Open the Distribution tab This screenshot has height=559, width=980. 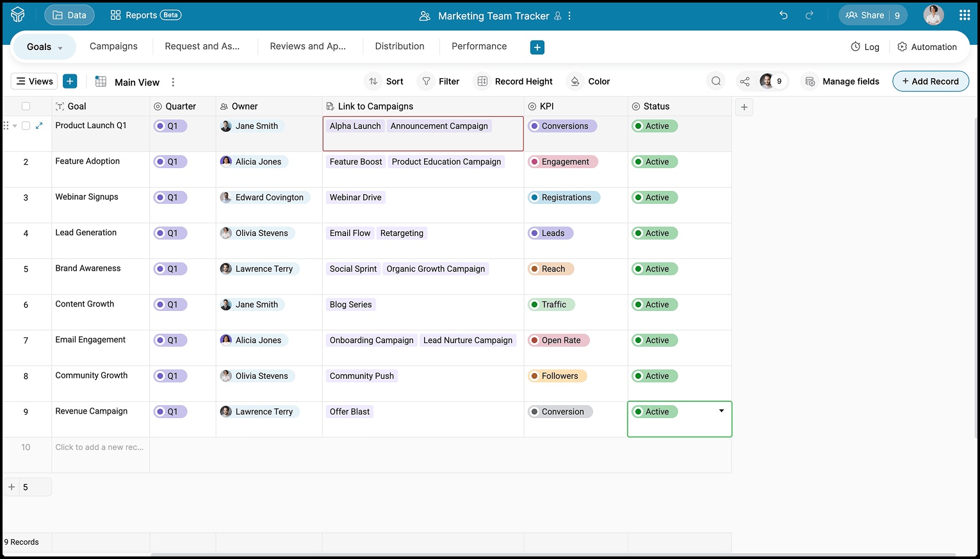coord(400,46)
